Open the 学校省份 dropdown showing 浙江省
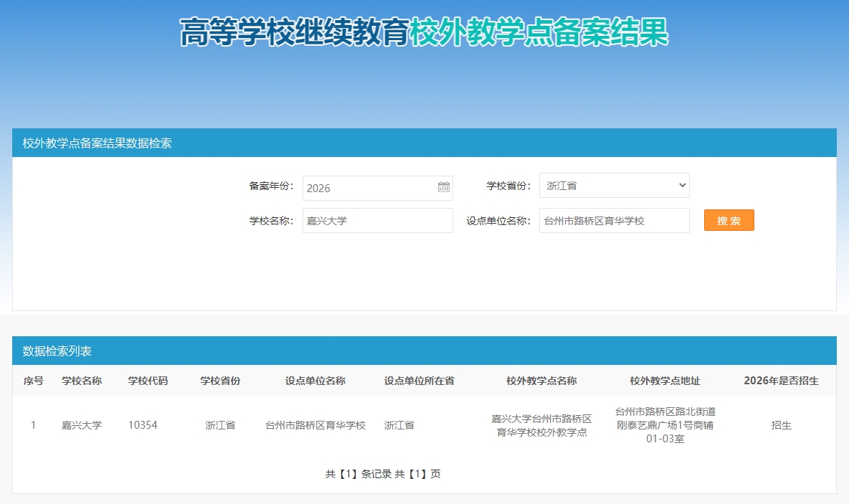The width and height of the screenshot is (849, 504). tap(614, 186)
